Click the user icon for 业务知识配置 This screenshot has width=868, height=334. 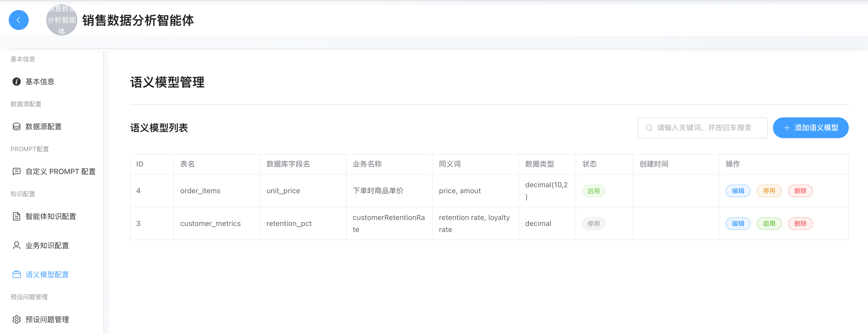[16, 245]
